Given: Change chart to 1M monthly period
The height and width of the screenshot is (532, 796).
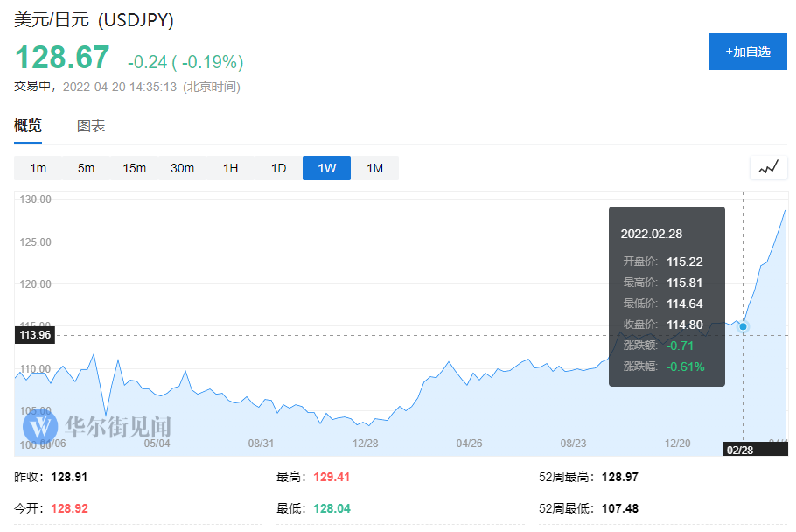Looking at the screenshot, I should point(374,168).
